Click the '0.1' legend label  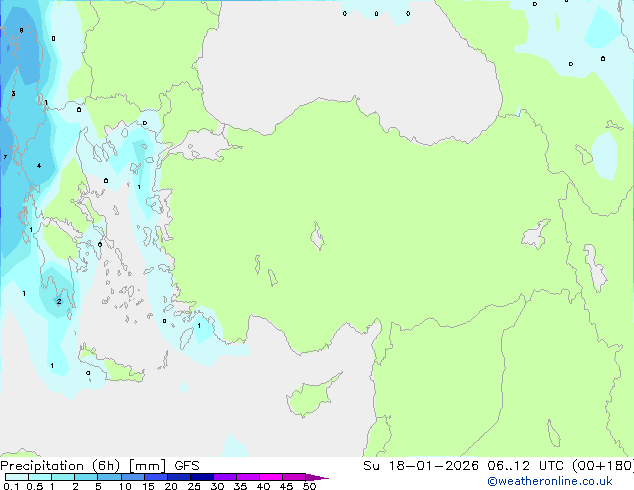(11, 486)
